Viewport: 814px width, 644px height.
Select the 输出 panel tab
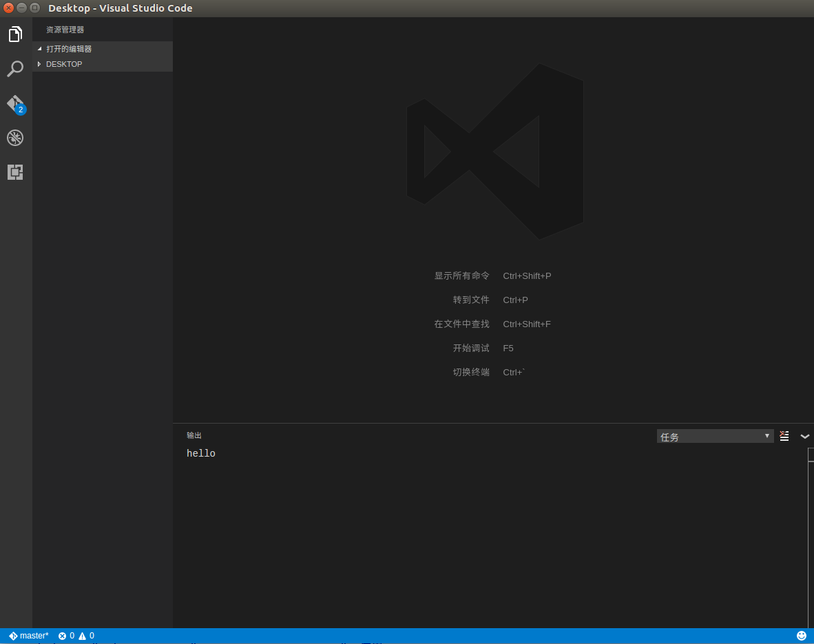pos(194,435)
